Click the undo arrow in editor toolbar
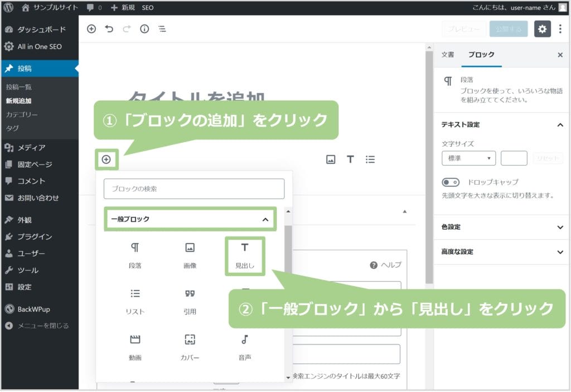 coord(109,29)
